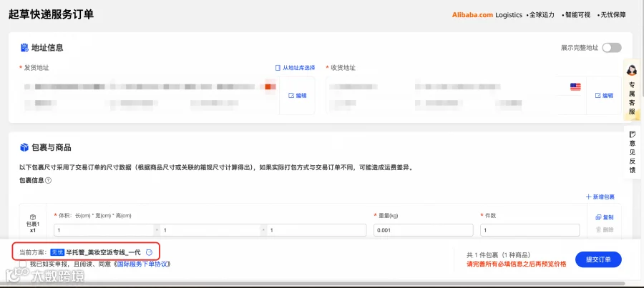Image resolution: width=644 pixels, height=288 pixels.
Task: Click the United States flag icon
Action: (x=575, y=86)
